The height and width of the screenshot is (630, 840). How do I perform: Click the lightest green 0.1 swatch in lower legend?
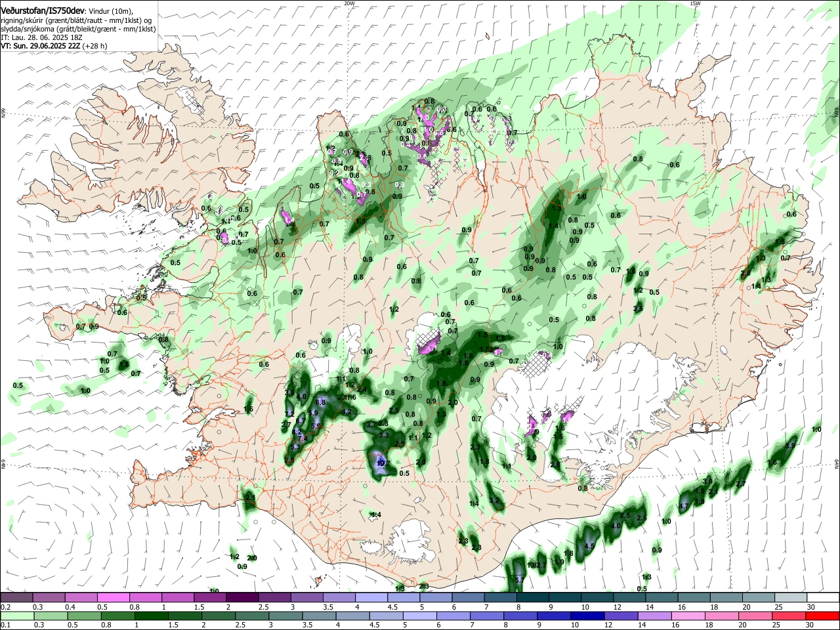[17, 616]
